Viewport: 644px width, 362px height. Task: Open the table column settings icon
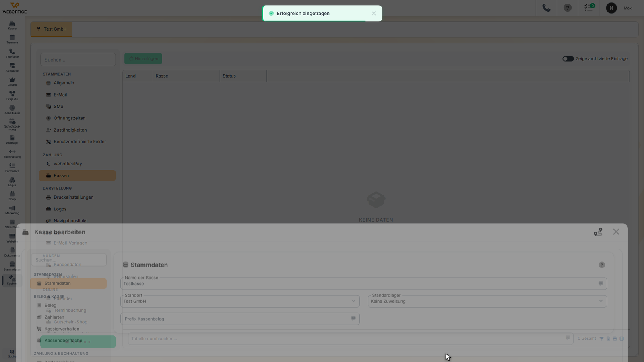[x=622, y=339]
